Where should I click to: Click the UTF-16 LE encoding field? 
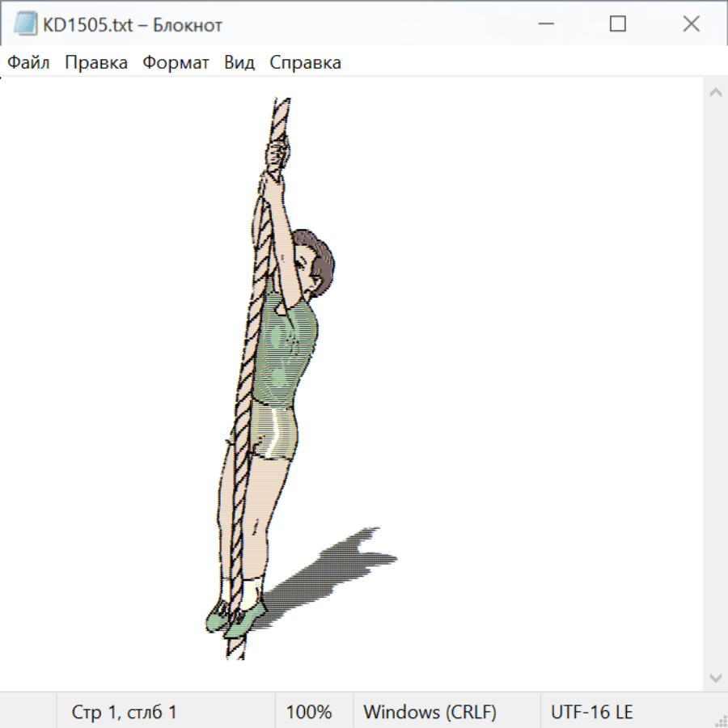pos(592,712)
